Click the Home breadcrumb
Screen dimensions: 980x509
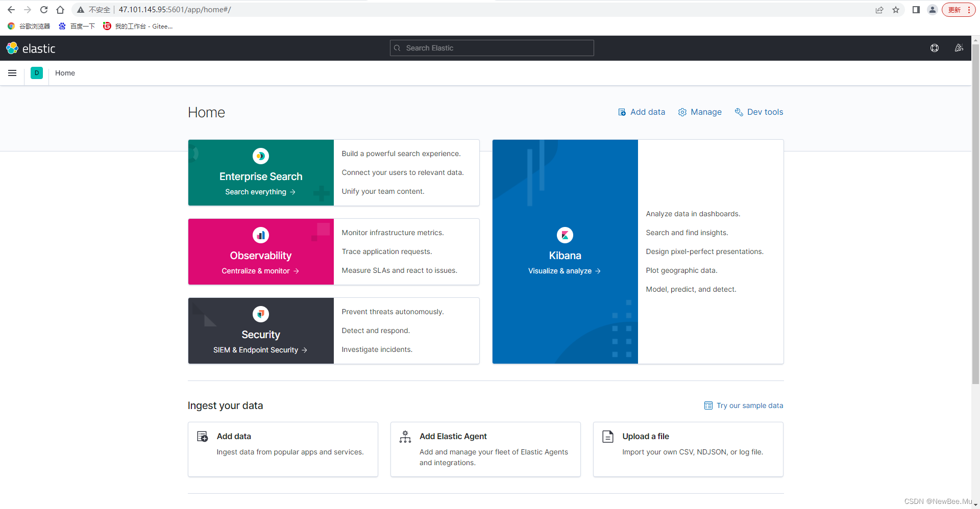point(65,73)
